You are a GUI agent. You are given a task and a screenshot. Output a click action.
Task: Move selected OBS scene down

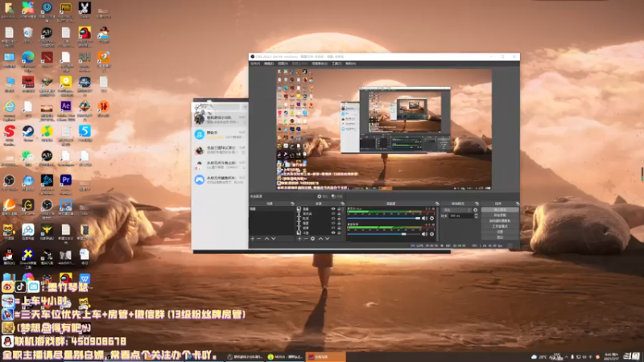coord(274,238)
